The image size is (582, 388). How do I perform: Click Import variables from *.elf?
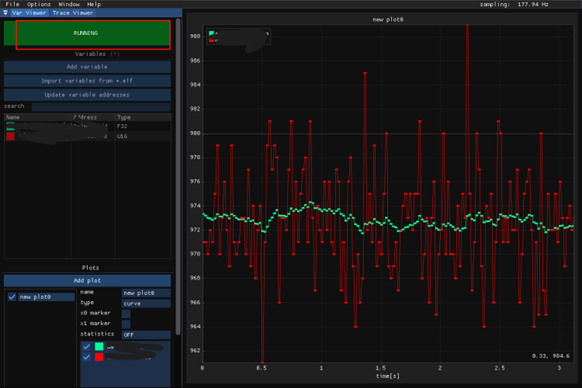(x=87, y=81)
